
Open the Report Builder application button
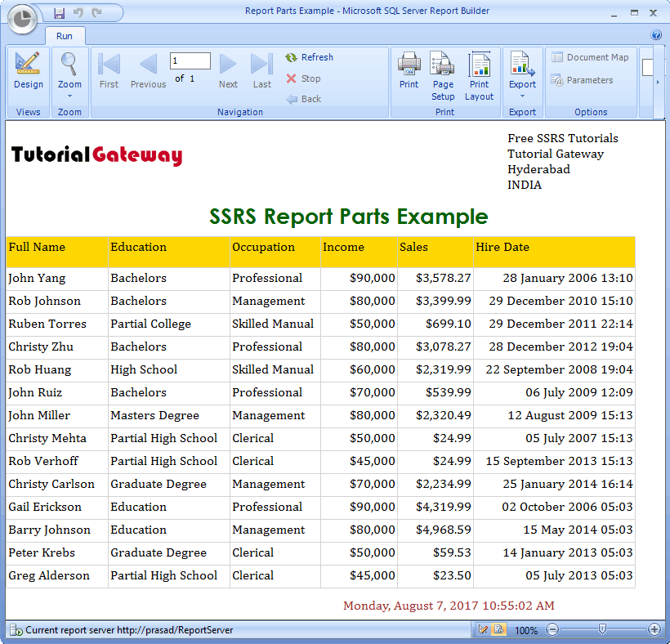25,20
